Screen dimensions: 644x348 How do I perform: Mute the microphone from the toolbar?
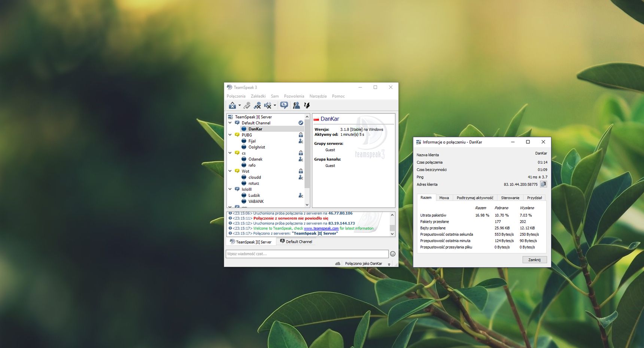(x=257, y=106)
